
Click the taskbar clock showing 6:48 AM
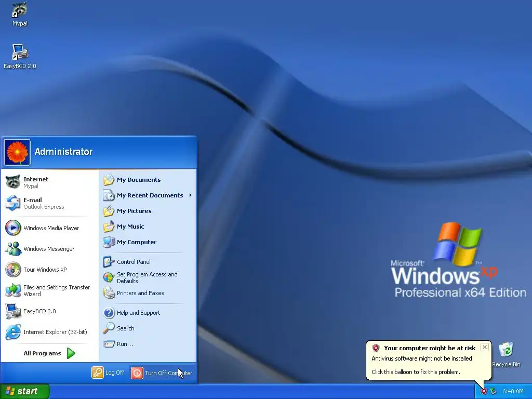(513, 392)
